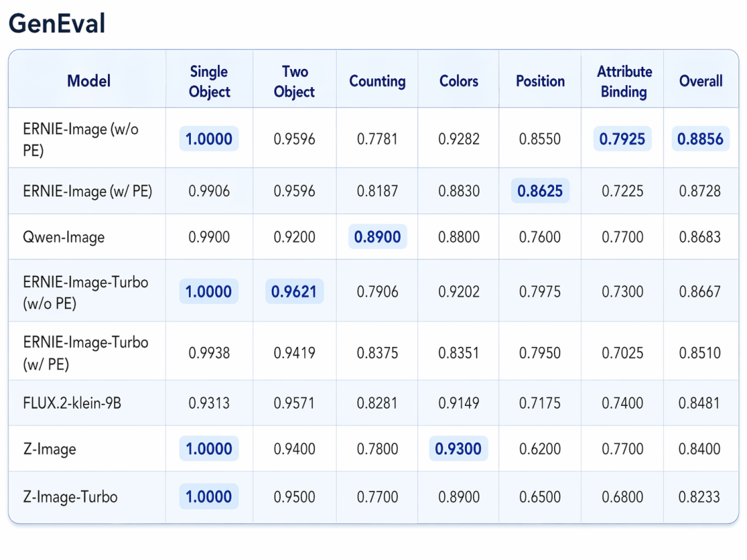Select the Colors column header
The image size is (747, 560).
click(459, 81)
